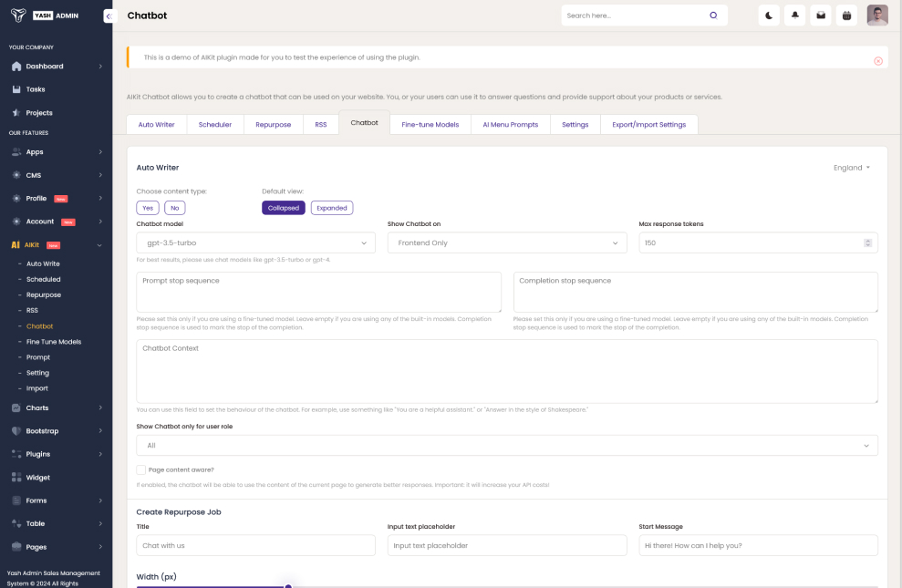Click the Profile icon in the sidebar

tap(16, 199)
